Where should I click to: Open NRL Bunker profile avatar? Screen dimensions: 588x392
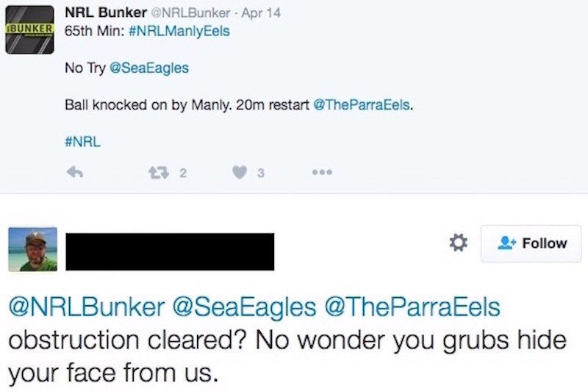click(30, 28)
